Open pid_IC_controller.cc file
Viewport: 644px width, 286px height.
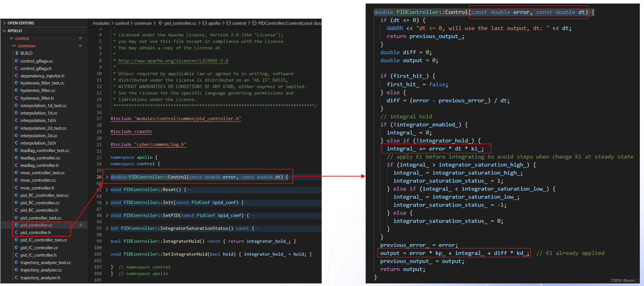point(39,248)
